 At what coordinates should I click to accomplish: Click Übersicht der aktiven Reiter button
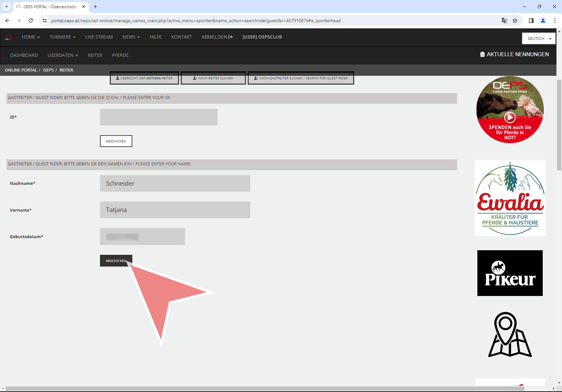[144, 78]
